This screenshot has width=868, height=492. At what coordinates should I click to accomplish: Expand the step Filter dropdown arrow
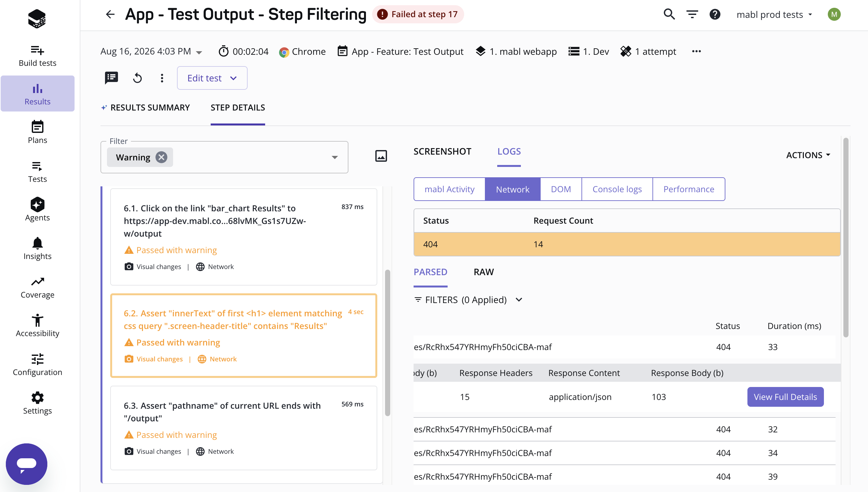(334, 157)
